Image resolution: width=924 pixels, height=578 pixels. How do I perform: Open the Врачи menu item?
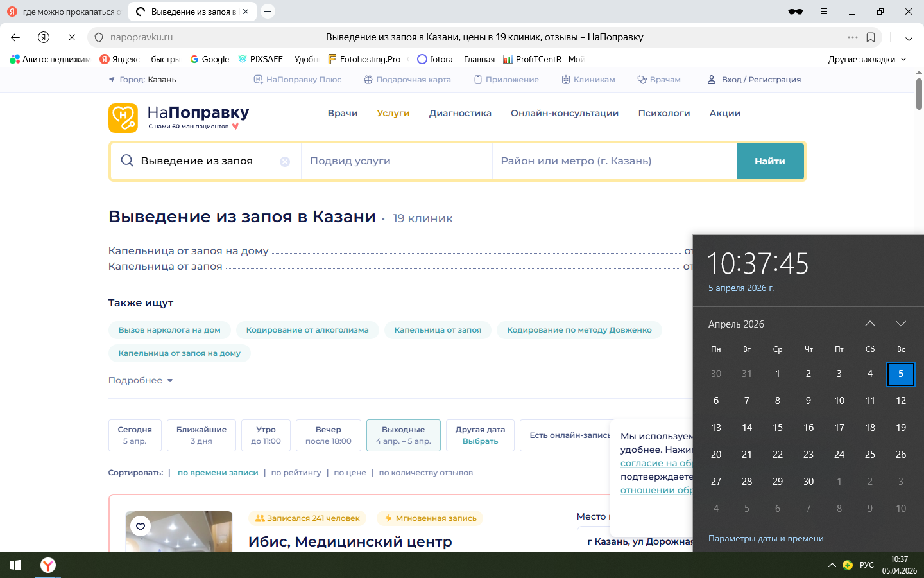(343, 113)
